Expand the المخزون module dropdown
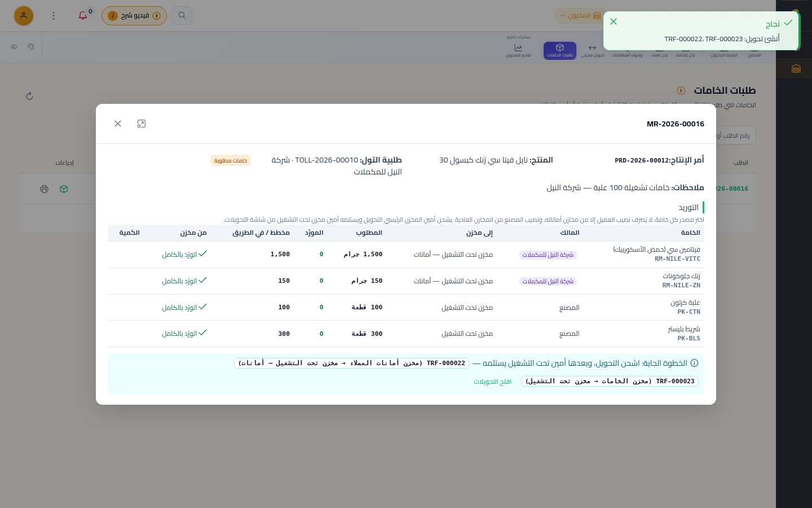Viewport: 812px width, 508px height. click(x=579, y=15)
